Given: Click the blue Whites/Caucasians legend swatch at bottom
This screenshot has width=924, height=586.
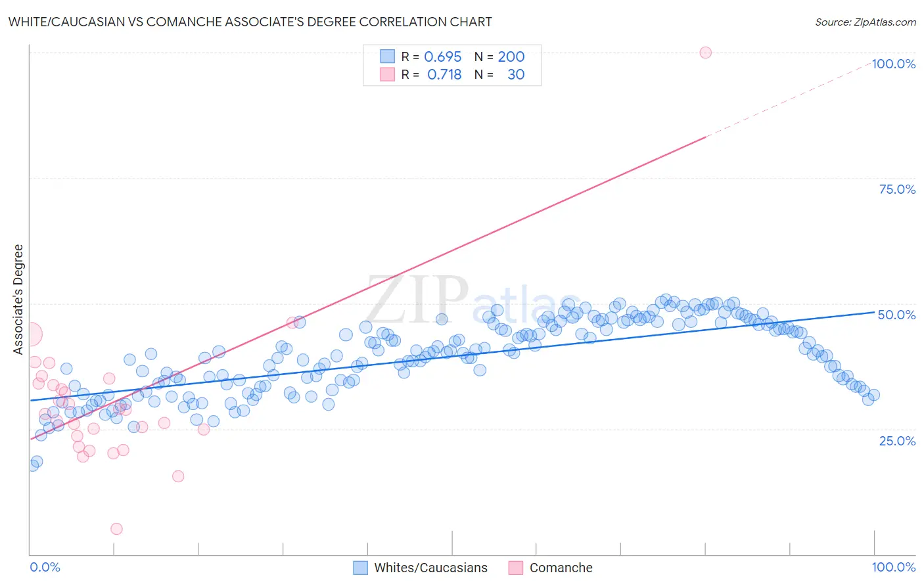Looking at the screenshot, I should point(360,568).
